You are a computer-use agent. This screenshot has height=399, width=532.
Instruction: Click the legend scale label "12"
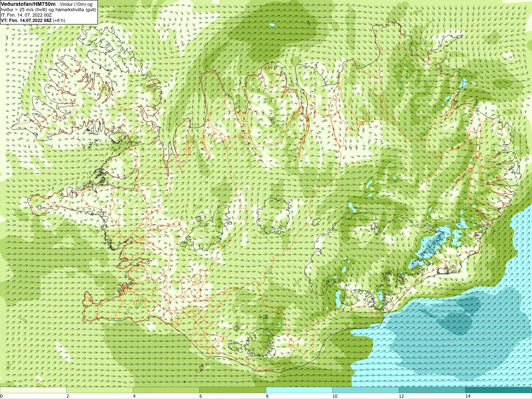click(x=401, y=396)
